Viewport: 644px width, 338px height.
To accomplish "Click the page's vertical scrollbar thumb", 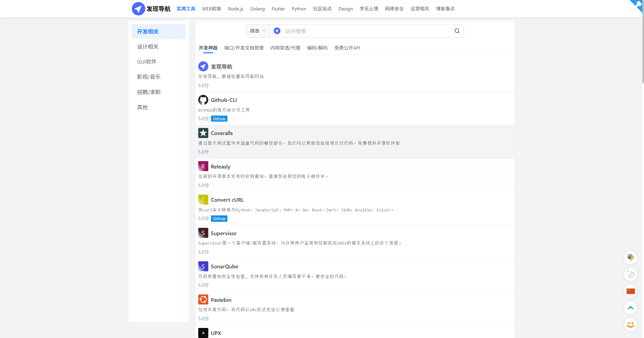I will point(643,42).
